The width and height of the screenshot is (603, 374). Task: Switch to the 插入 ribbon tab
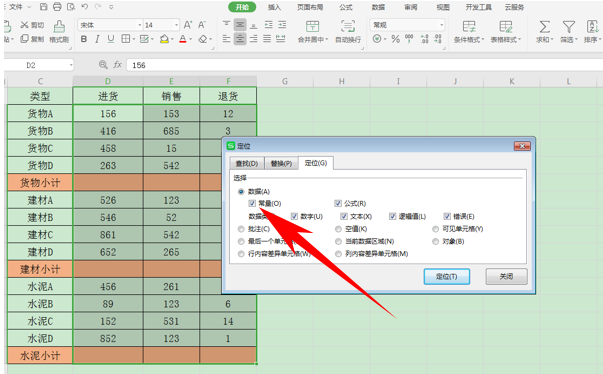pyautogui.click(x=274, y=7)
